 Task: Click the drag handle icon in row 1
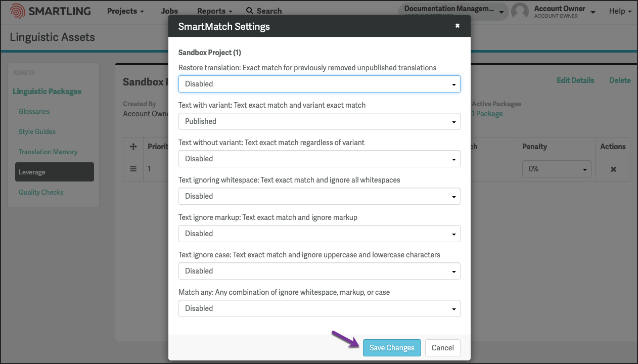pos(133,169)
